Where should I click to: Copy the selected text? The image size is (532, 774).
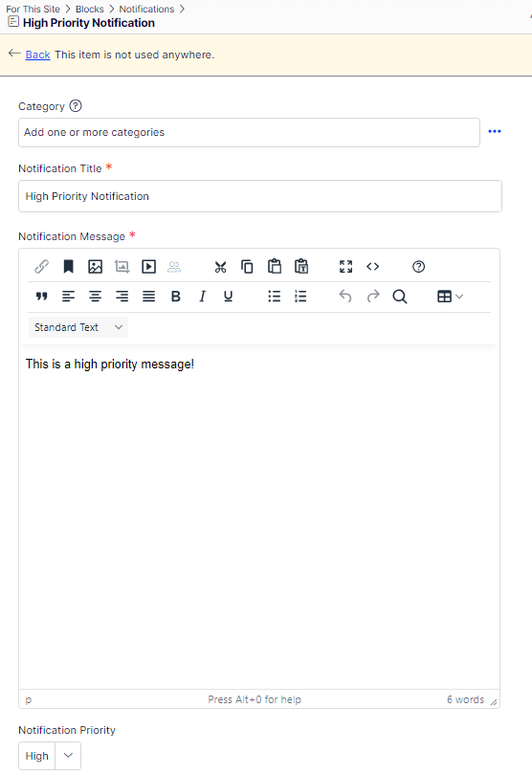coord(247,267)
